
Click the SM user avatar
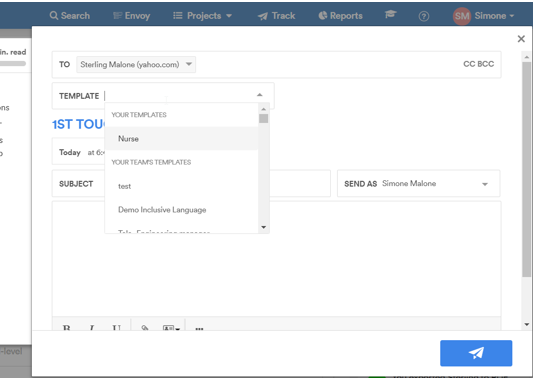[462, 16]
